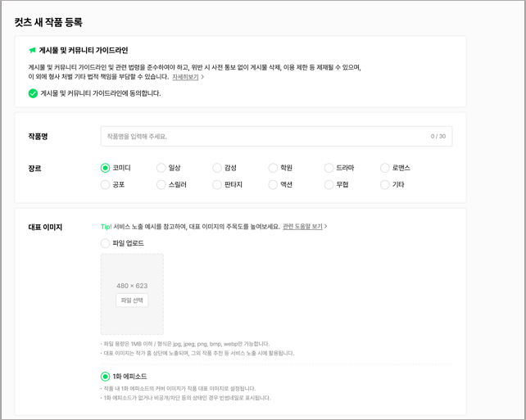This screenshot has width=526, height=420.
Task: Choose the 액션 genre radio button
Action: (274, 185)
